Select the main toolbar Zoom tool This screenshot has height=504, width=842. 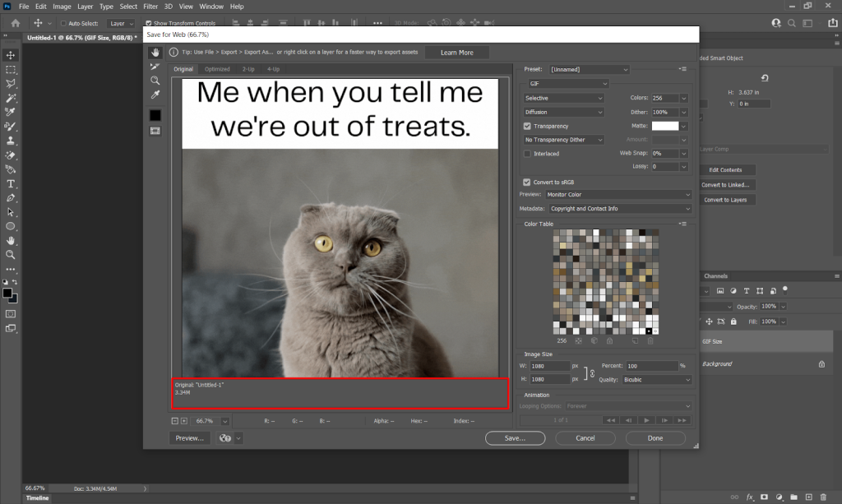[x=10, y=255]
